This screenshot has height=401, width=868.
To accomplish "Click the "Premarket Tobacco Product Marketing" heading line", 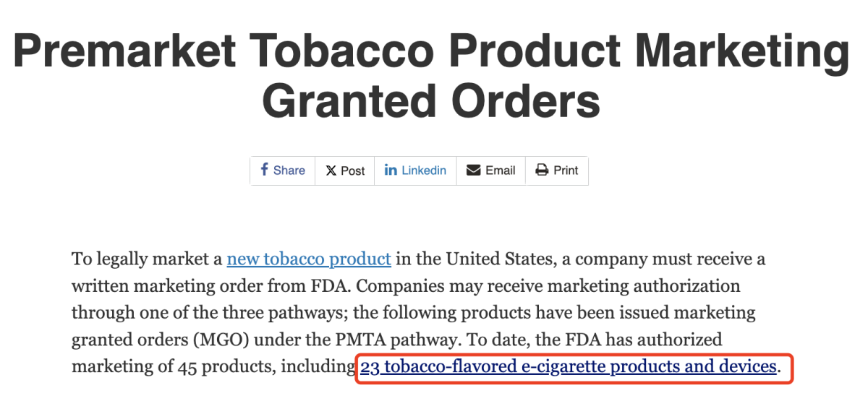I will (432, 51).
